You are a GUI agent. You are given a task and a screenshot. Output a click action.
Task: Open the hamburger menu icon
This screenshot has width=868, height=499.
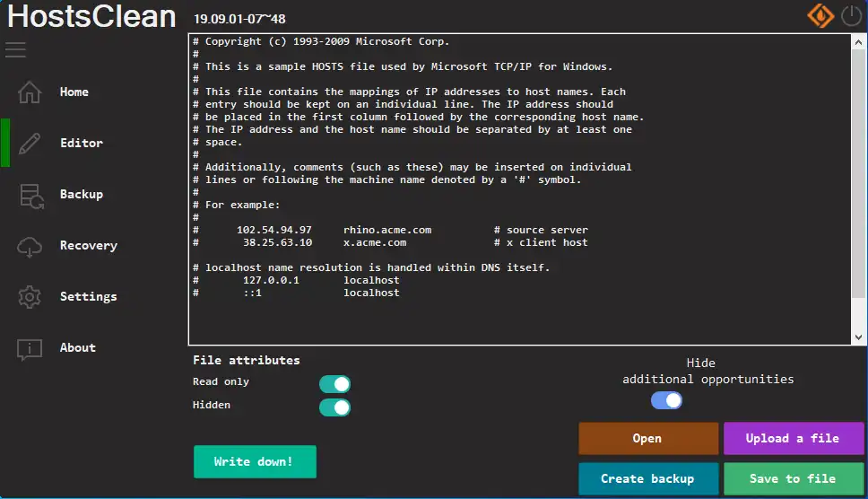15,50
